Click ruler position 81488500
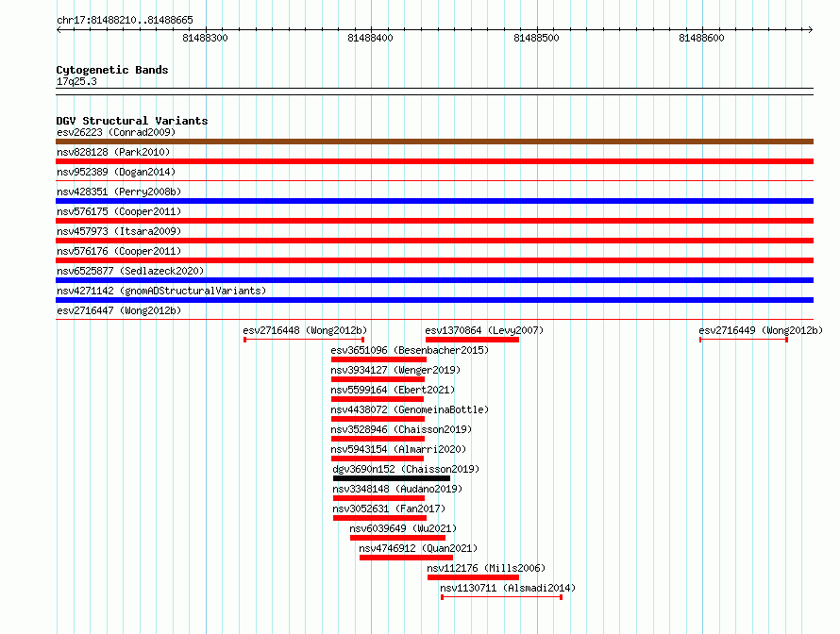Viewport: 840px width, 634px height. point(536,38)
